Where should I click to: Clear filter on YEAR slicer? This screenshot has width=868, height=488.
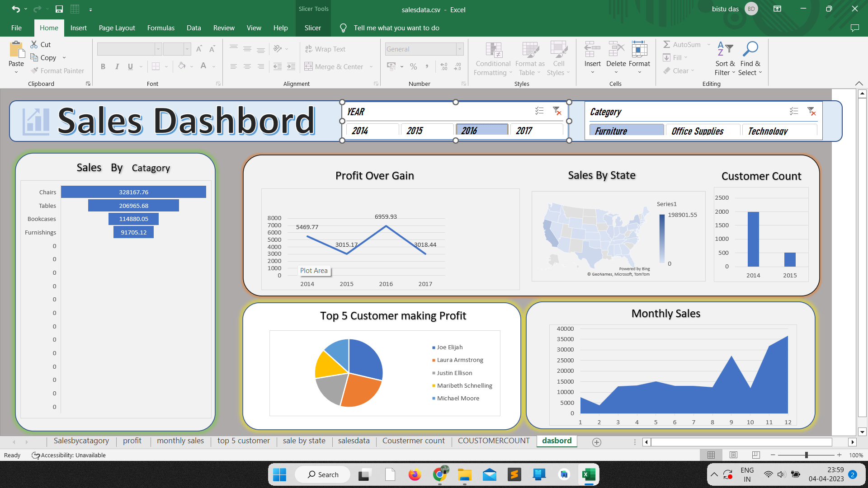557,111
